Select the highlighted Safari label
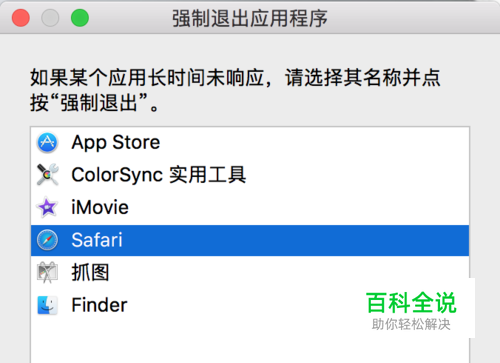 click(97, 240)
